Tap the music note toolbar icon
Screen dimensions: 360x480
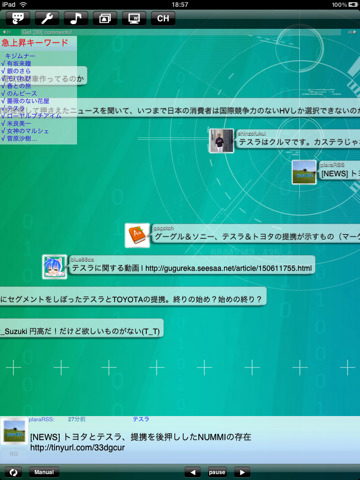pyautogui.click(x=76, y=18)
